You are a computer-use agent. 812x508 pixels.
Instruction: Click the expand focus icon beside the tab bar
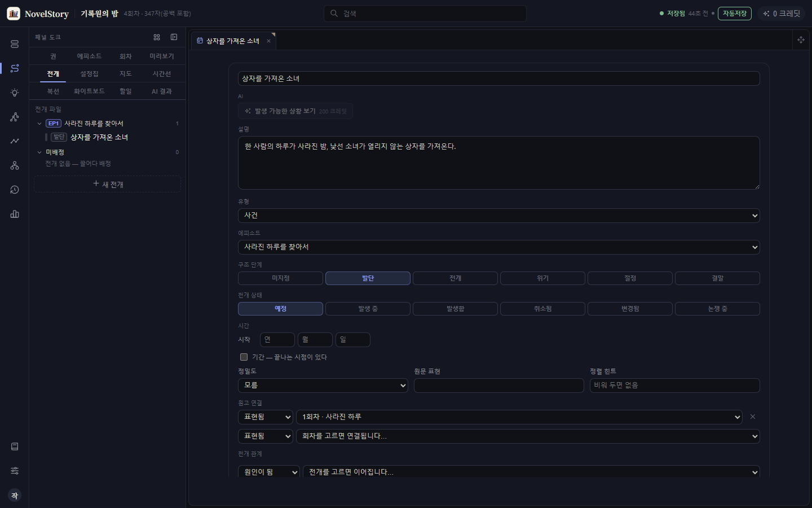(801, 40)
